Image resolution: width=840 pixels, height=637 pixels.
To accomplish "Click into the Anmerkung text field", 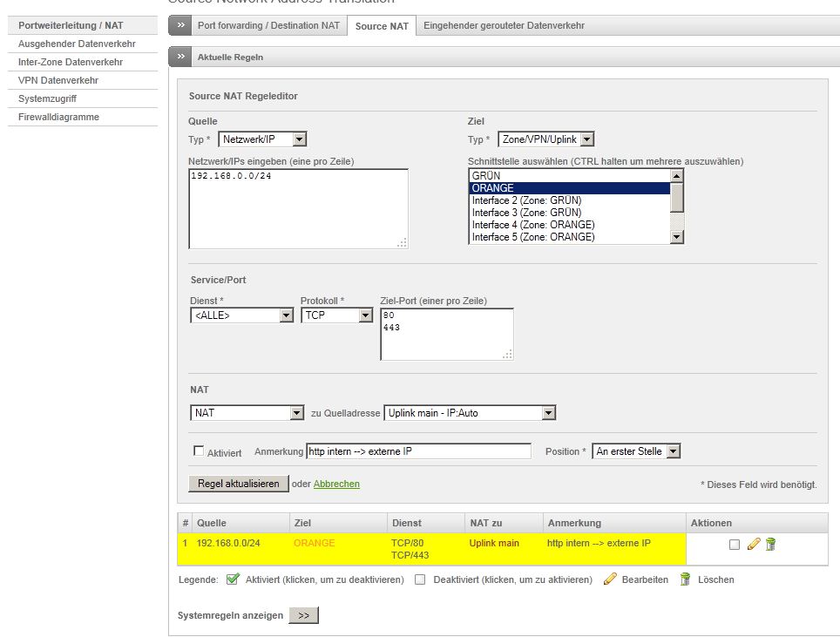I will [418, 451].
